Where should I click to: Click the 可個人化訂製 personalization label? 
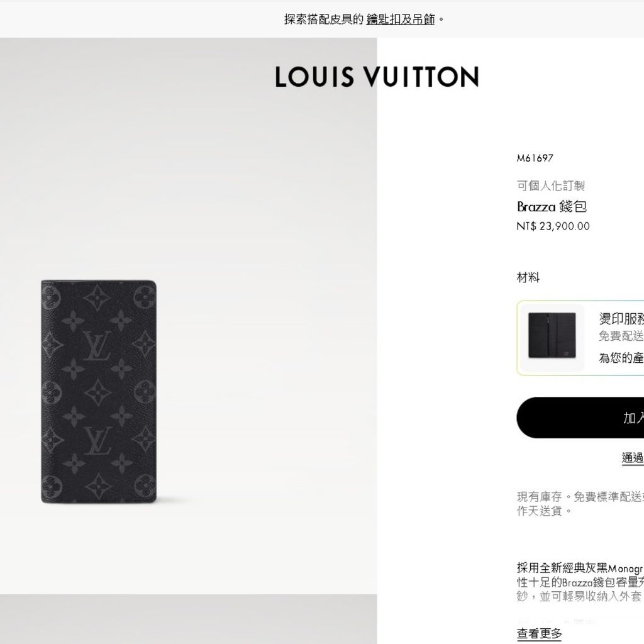551,186
